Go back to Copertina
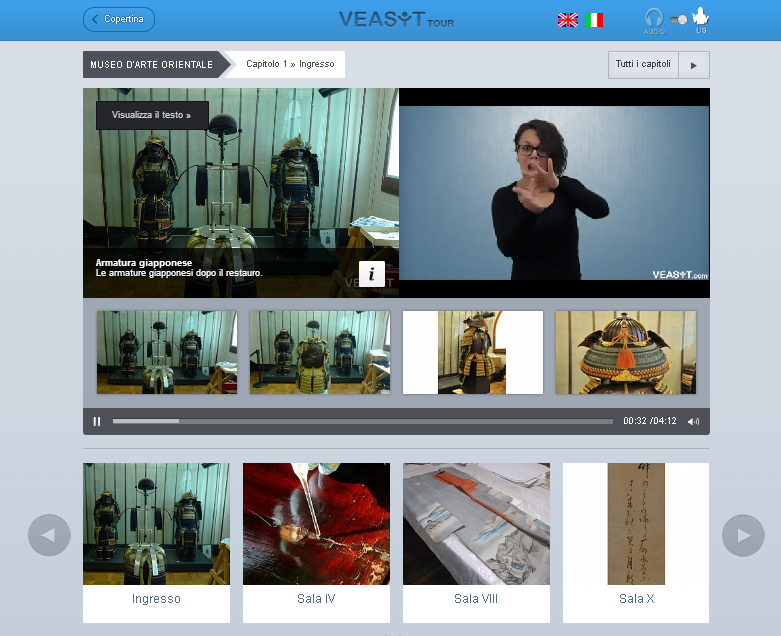The height and width of the screenshot is (636, 781). [x=119, y=19]
